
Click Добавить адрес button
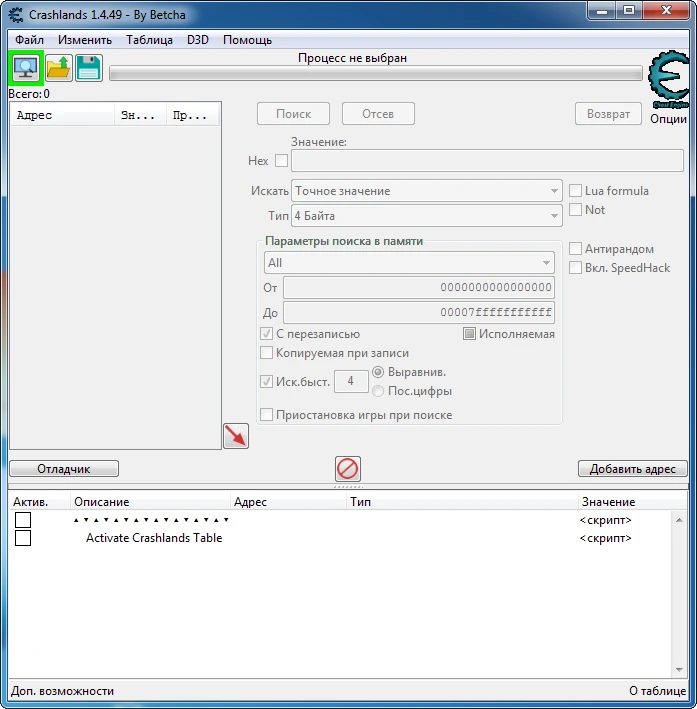[x=632, y=468]
